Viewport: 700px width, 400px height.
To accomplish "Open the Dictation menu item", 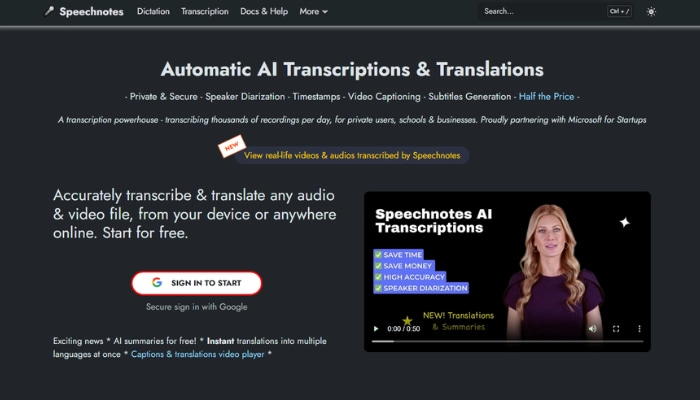I will tap(153, 12).
